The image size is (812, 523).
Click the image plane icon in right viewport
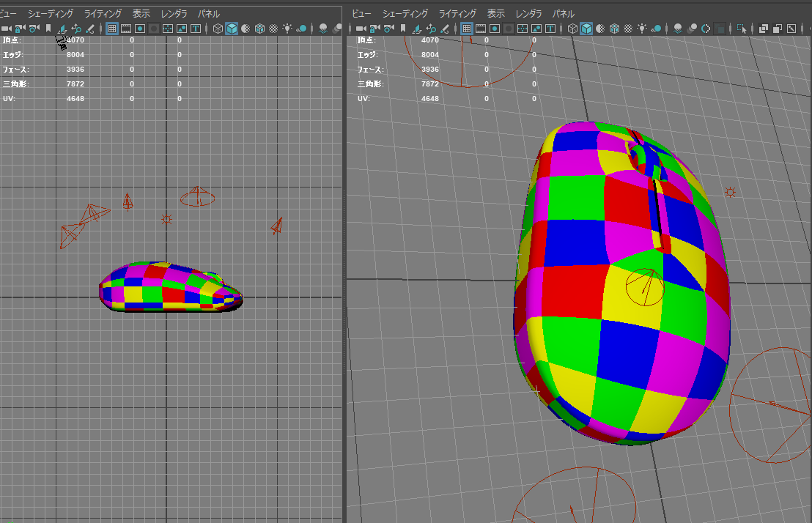point(416,29)
